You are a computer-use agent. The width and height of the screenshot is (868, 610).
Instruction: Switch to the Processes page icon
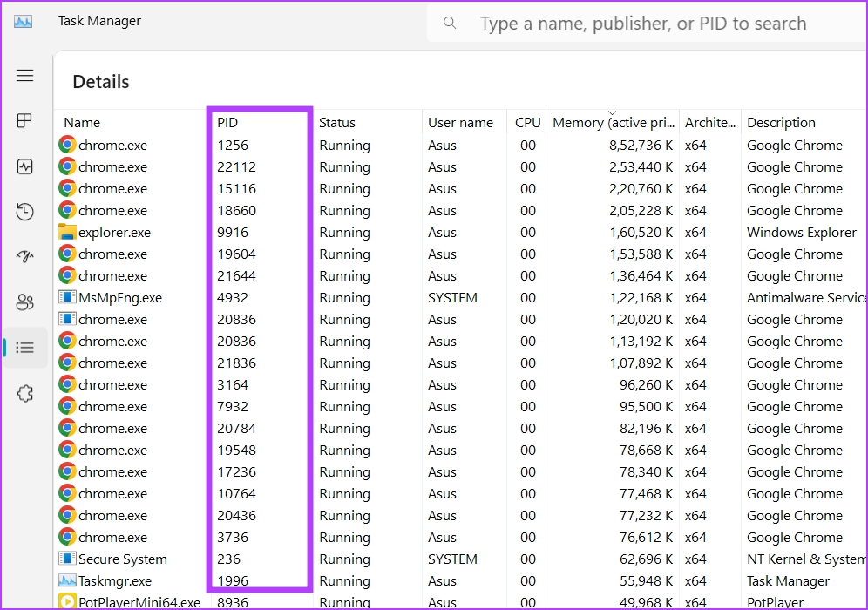[x=25, y=121]
